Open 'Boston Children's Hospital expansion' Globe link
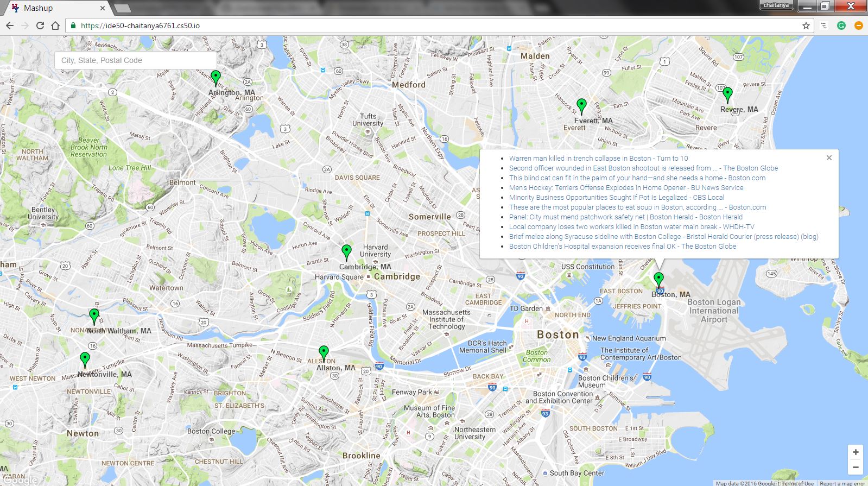Screen dimensions: 868x486 pos(623,247)
